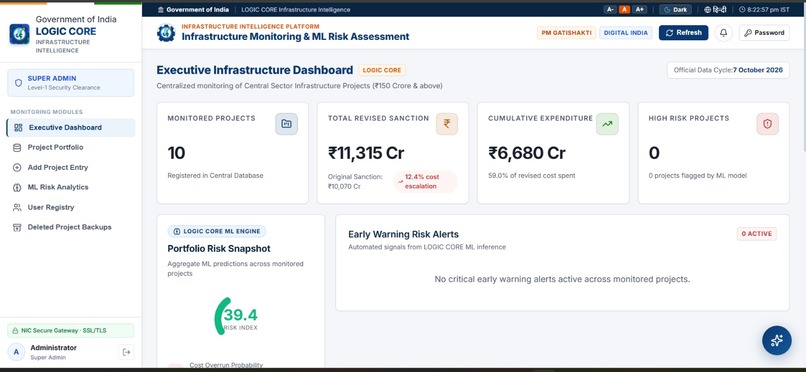
Task: Click the 'Original Sanction: ₹10,070 Cr' text
Action: click(x=355, y=181)
